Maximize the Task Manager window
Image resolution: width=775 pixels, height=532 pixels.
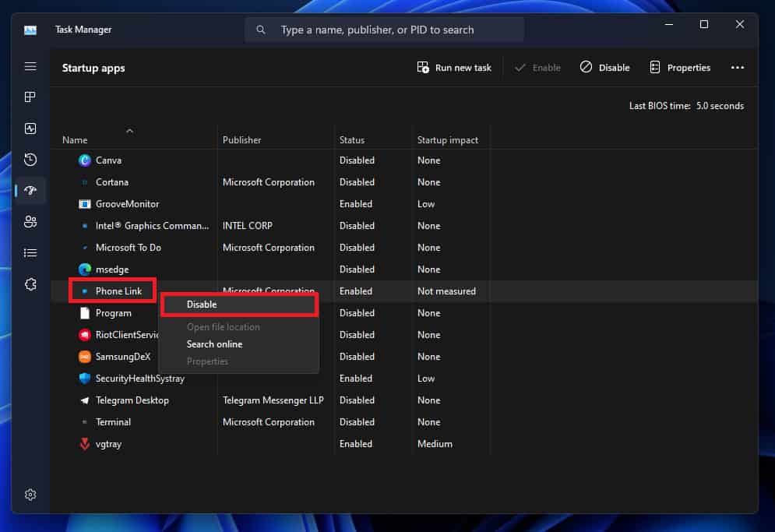[704, 24]
